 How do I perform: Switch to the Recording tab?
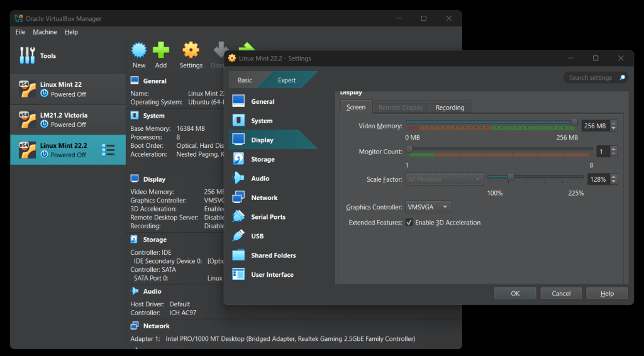(x=450, y=108)
